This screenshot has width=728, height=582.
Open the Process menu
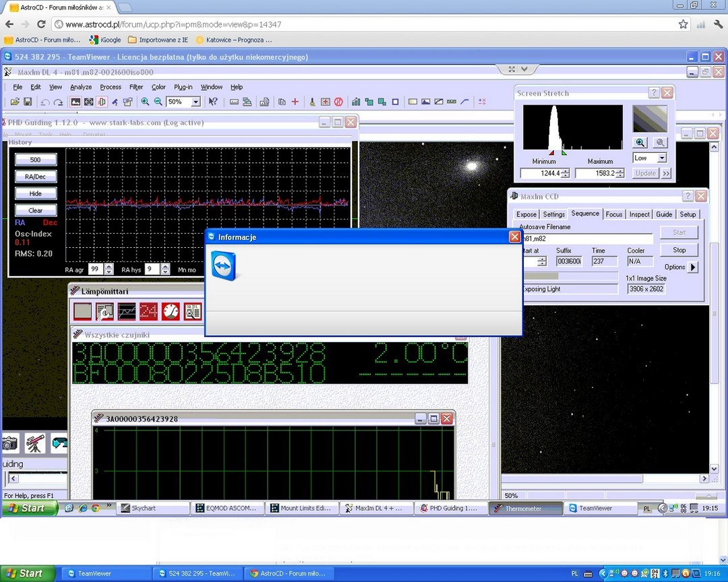pyautogui.click(x=111, y=87)
